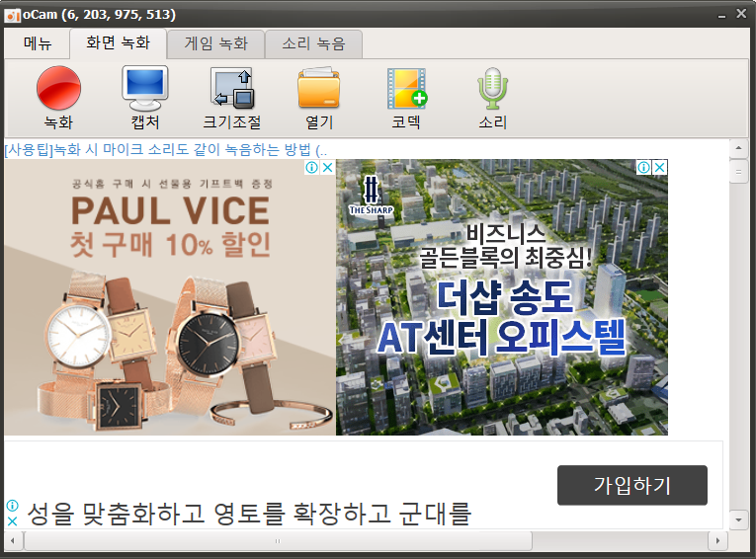This screenshot has height=559, width=756.
Task: Click the vertical scrollbar up arrow
Action: pos(738,148)
